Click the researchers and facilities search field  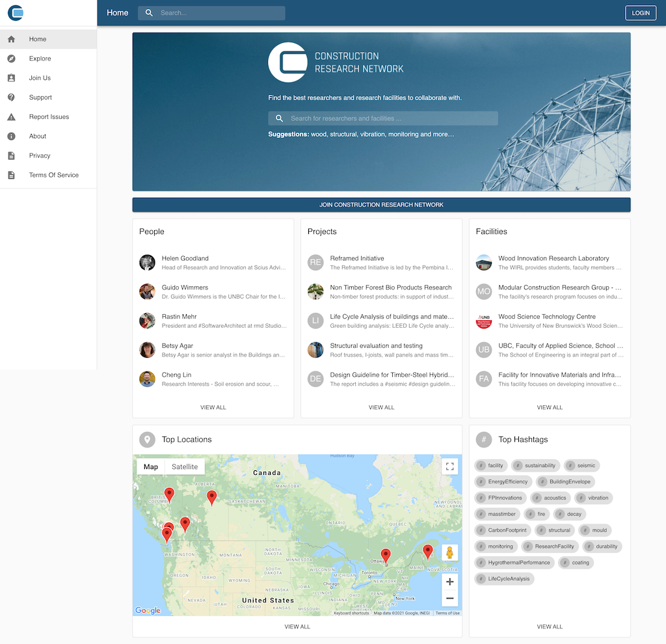pyautogui.click(x=382, y=118)
